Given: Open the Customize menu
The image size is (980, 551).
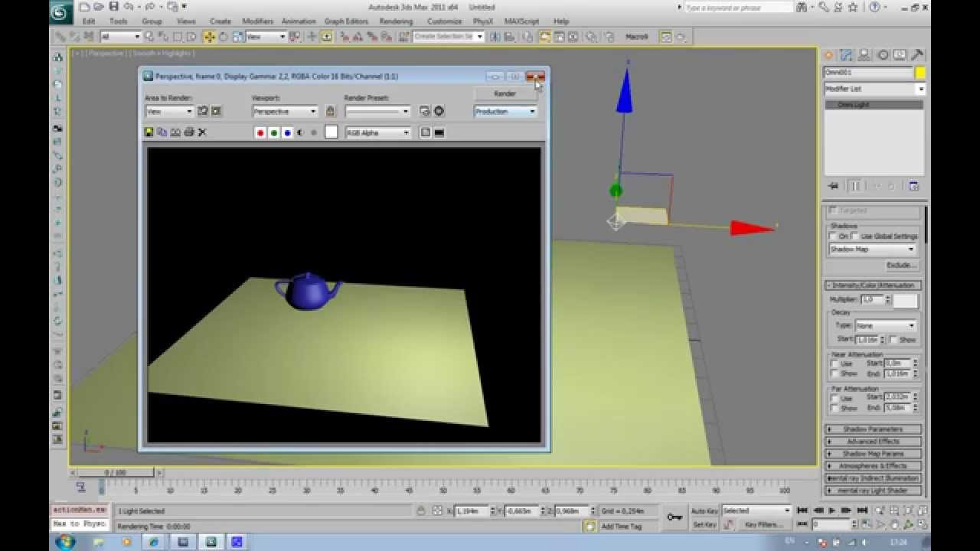Looking at the screenshot, I should point(444,21).
